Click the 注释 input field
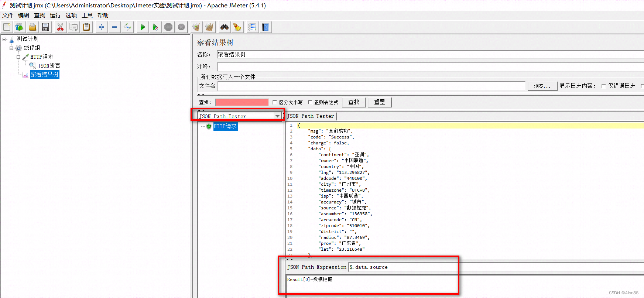The width and height of the screenshot is (644, 298). point(430,67)
